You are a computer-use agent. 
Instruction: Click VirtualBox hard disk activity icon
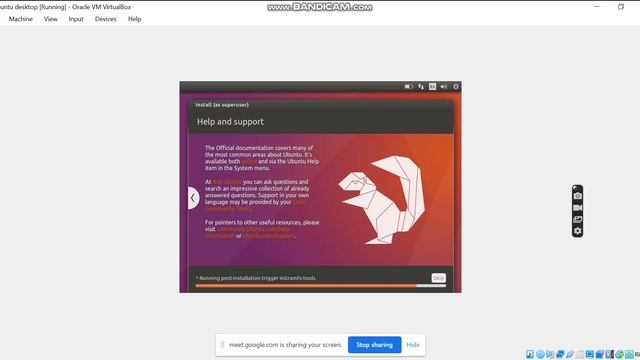coord(530,354)
